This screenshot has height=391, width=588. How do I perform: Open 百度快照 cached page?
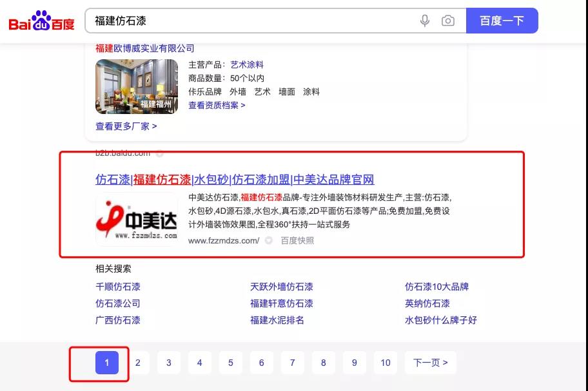click(297, 240)
